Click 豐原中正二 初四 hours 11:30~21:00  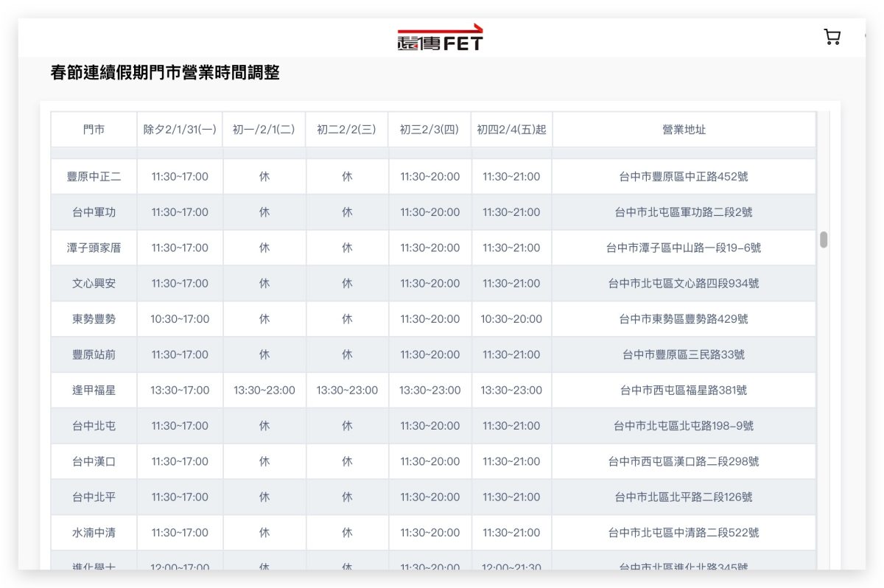(x=511, y=177)
